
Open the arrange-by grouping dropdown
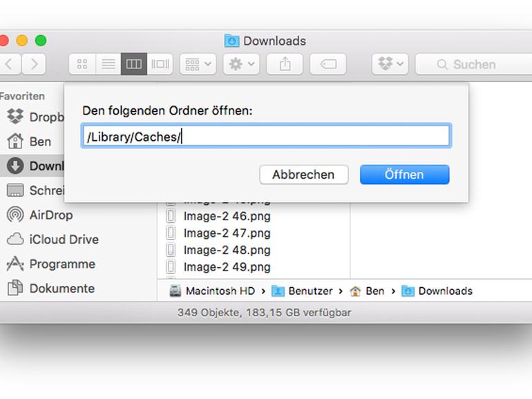point(198,64)
